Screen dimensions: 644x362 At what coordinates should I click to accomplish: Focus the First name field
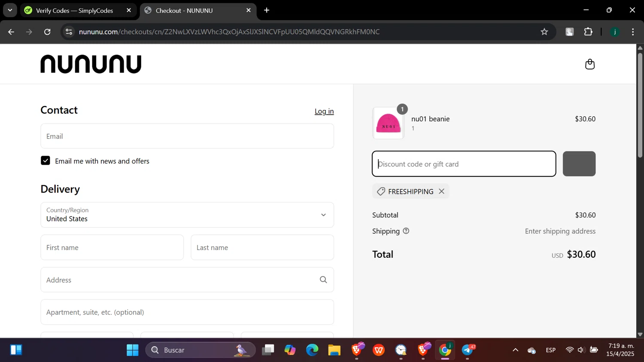pos(112,247)
